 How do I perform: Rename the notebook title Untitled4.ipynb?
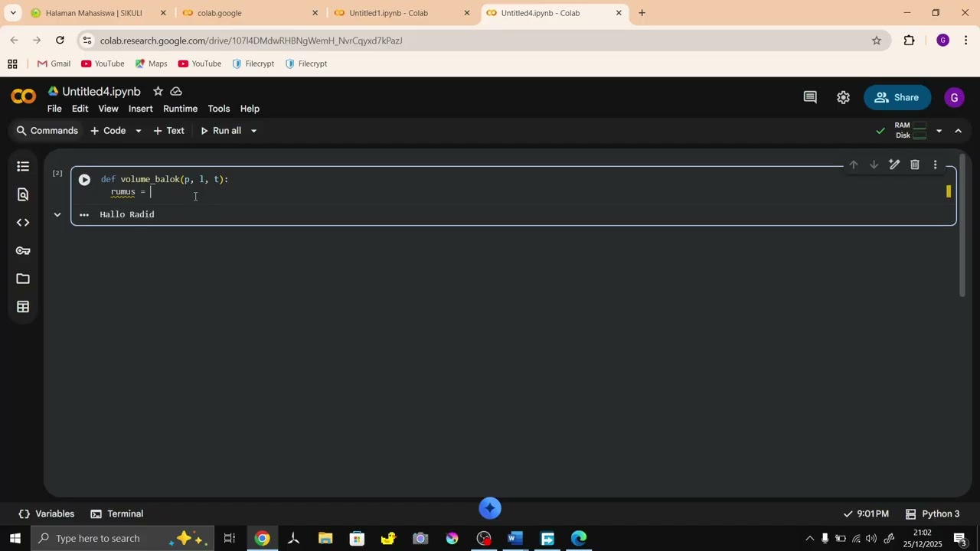click(x=101, y=92)
